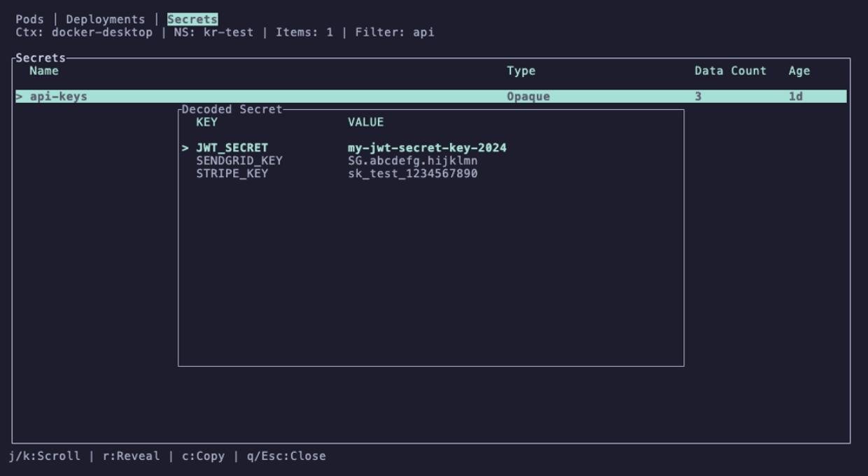
Task: Click the sk_test_1234567890 value
Action: point(412,173)
